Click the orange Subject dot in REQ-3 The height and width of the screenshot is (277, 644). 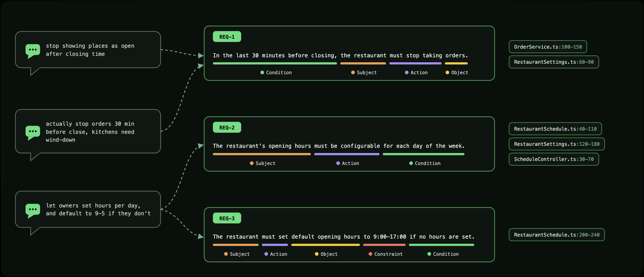point(226,254)
